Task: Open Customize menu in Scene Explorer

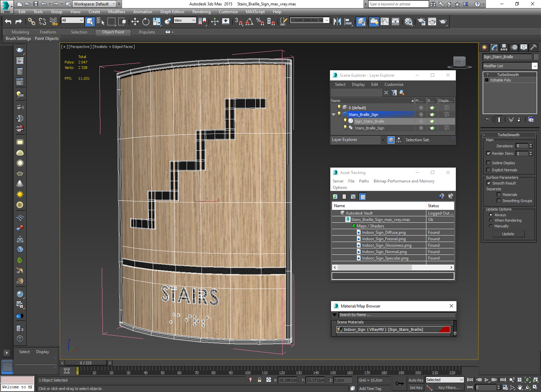Action: tap(394, 84)
